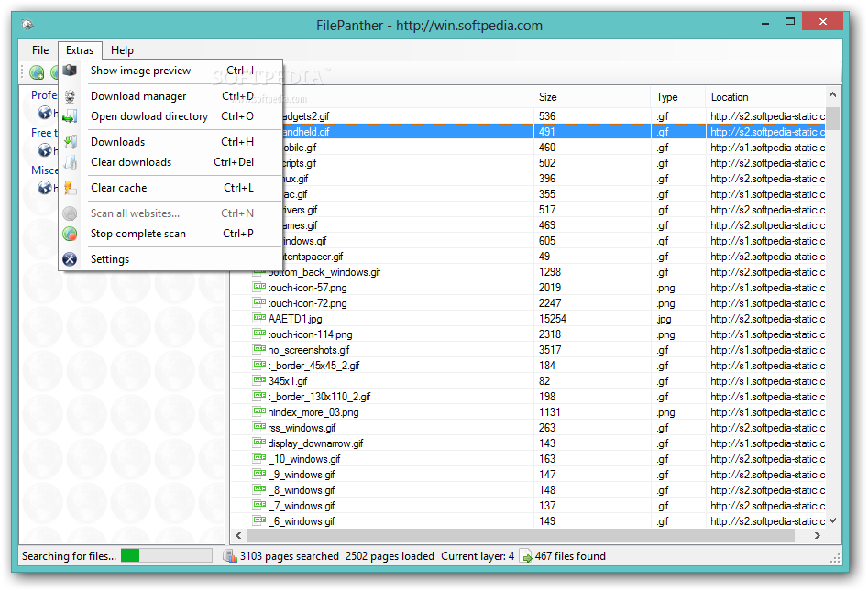Click the size value 1298
Viewport: 868px width, 591px height.
click(x=550, y=272)
